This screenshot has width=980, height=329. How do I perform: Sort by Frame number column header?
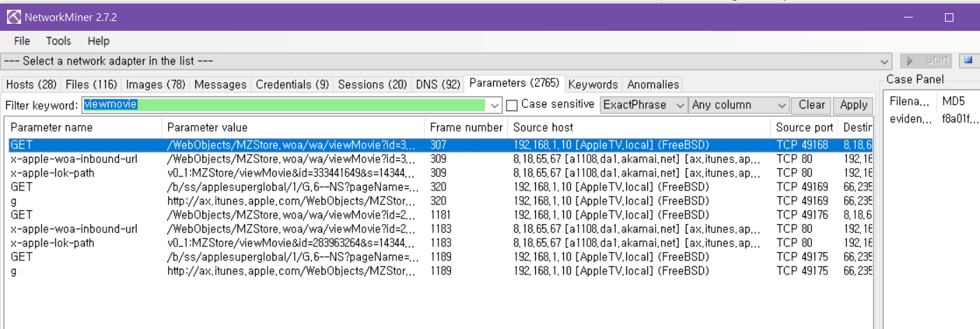pyautogui.click(x=466, y=127)
